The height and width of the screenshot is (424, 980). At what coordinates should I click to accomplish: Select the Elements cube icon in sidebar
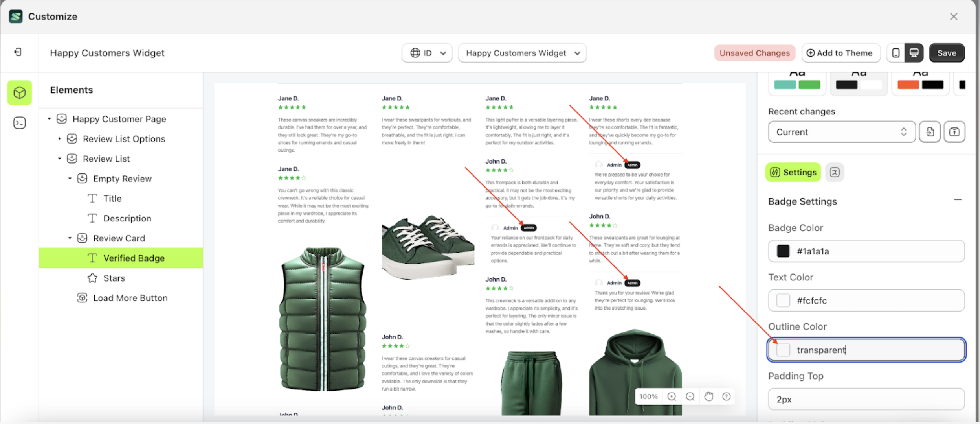[19, 92]
